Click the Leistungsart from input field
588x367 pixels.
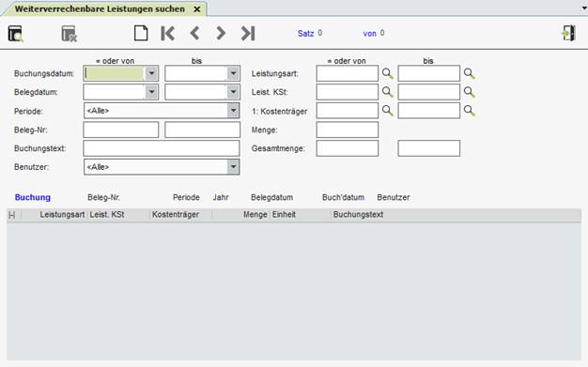[347, 73]
